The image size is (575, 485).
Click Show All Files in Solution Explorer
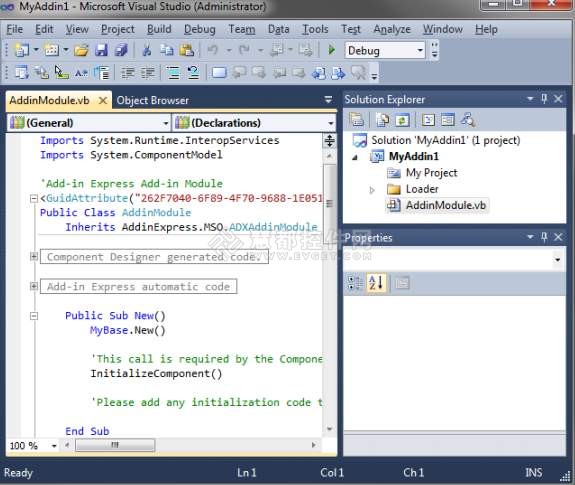coord(383,120)
